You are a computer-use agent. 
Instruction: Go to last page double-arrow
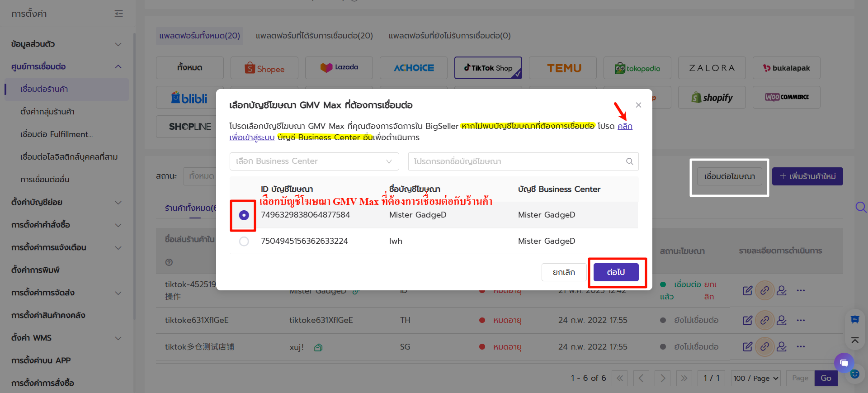pos(684,378)
